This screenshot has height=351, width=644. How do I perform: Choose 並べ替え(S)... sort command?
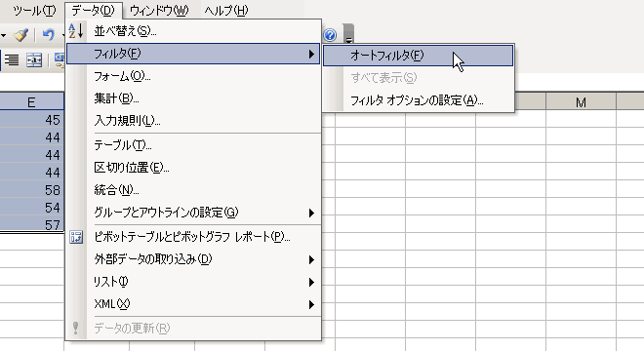click(193, 31)
